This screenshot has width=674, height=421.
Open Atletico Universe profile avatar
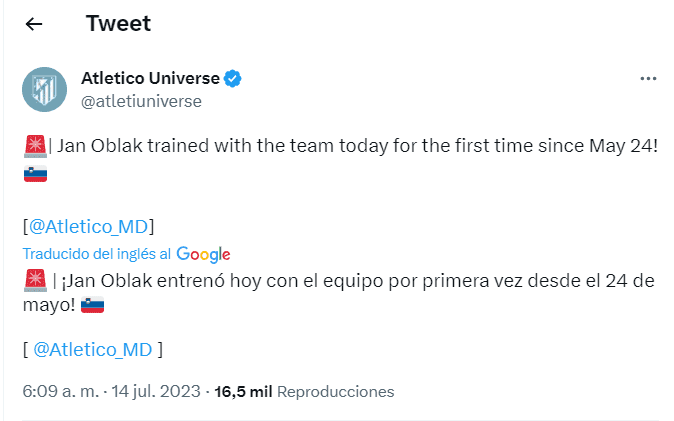tap(45, 90)
